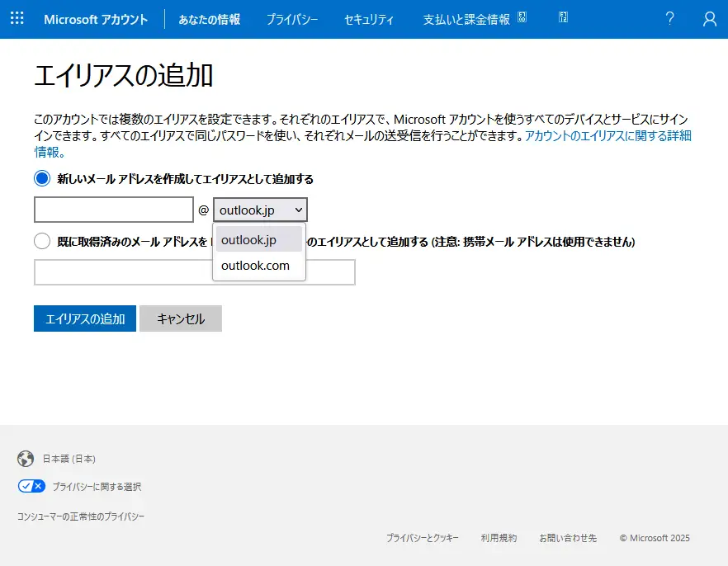
Task: Go to 支払いと課金情報 tab
Action: click(466, 19)
